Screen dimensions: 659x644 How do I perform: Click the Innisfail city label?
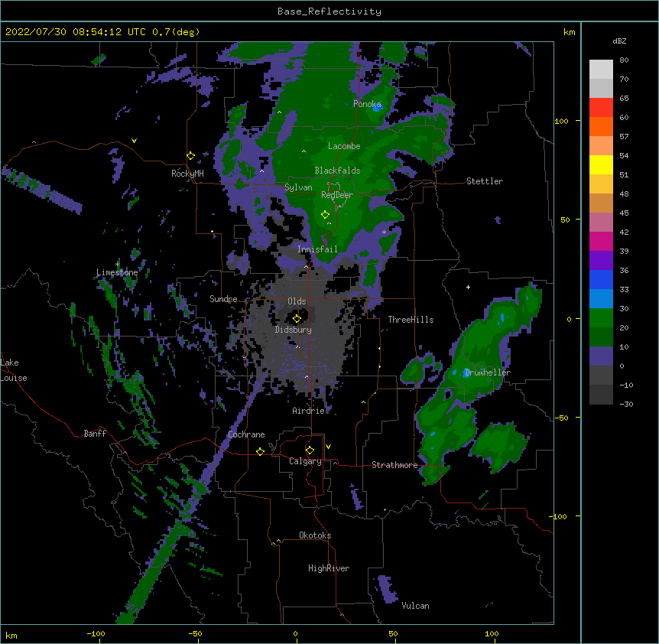click(x=317, y=249)
